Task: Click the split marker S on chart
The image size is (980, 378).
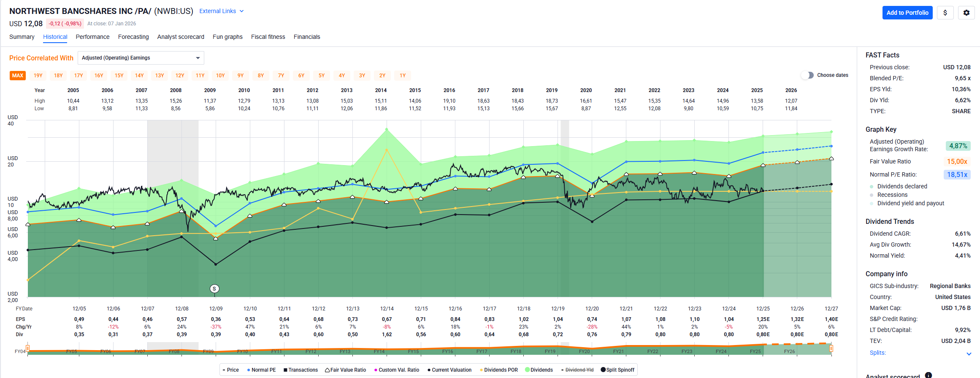Action: [214, 289]
